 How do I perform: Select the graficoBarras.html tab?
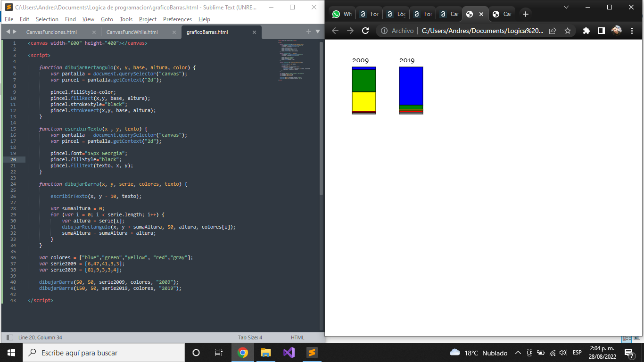coord(207,32)
